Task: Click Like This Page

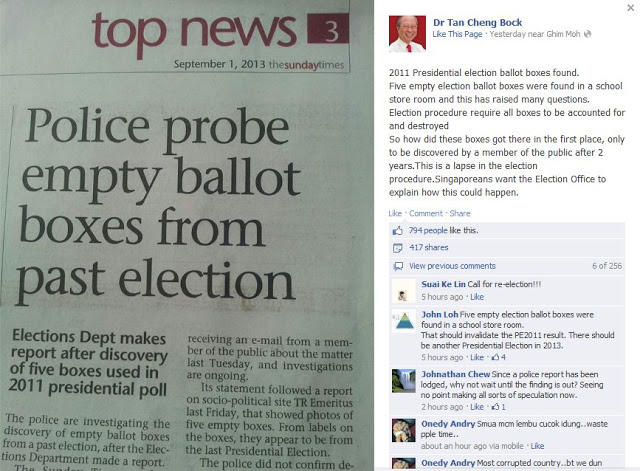Action: coord(457,34)
